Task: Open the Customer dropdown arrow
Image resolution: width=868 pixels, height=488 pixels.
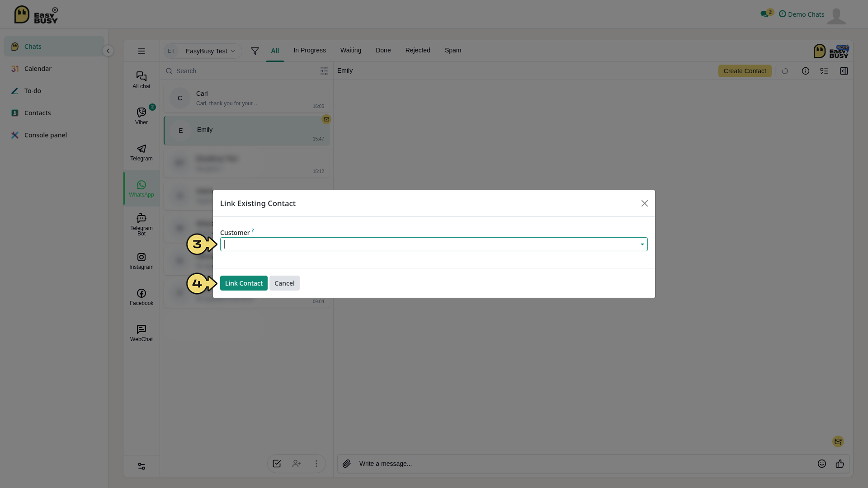Action: pos(642,244)
